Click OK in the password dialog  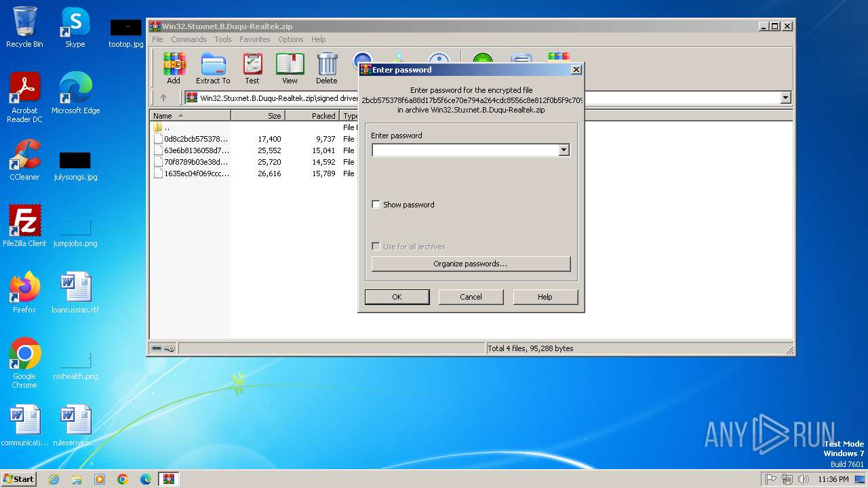[397, 297]
